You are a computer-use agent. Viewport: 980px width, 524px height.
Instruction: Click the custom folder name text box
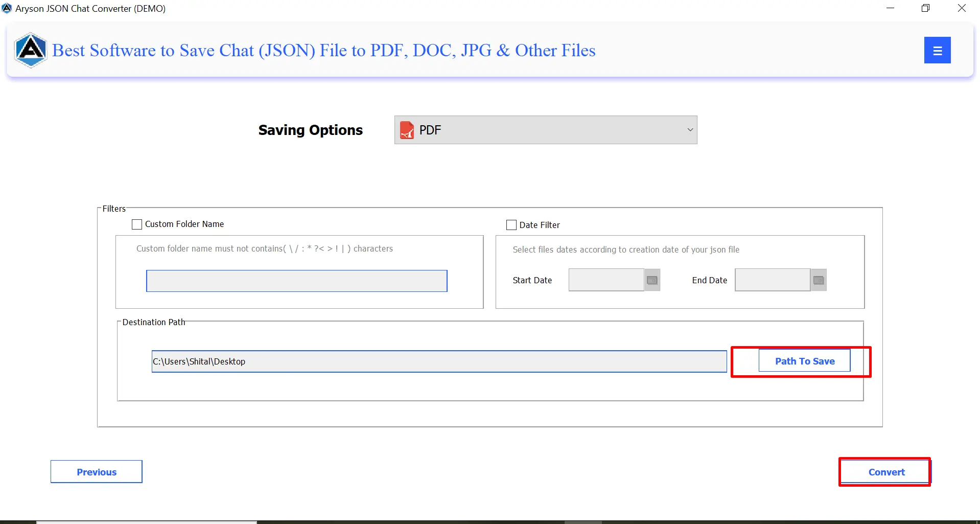pyautogui.click(x=296, y=281)
